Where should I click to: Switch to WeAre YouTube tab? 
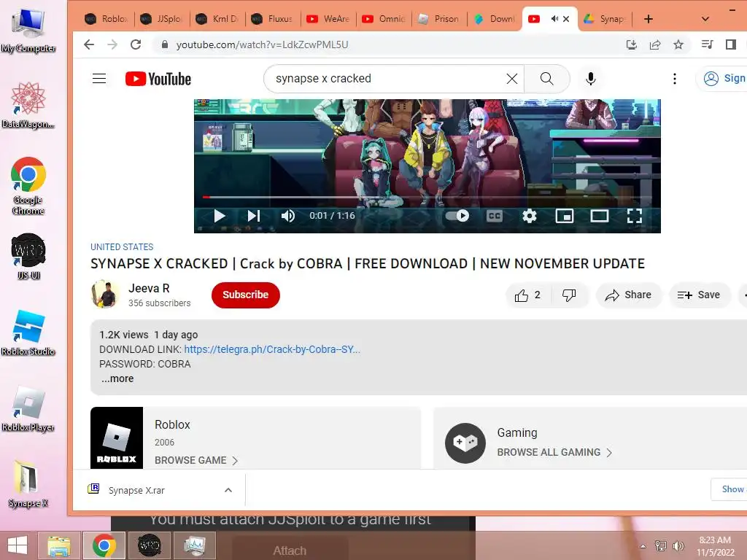tap(329, 19)
